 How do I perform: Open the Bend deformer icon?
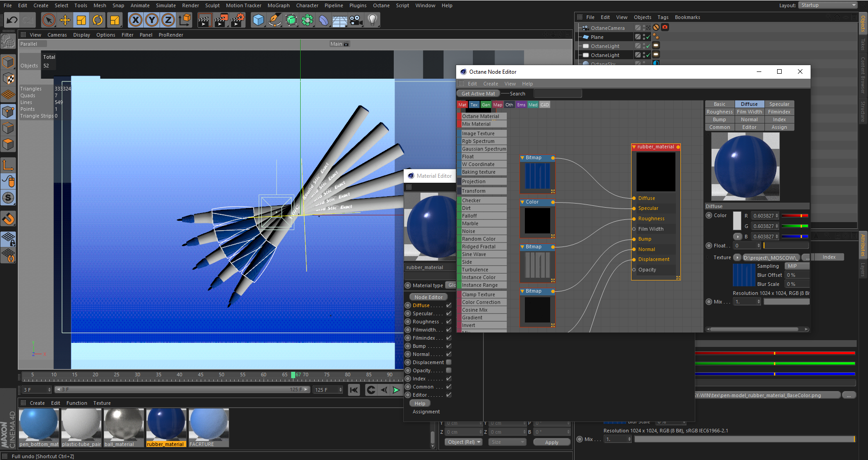[x=324, y=20]
